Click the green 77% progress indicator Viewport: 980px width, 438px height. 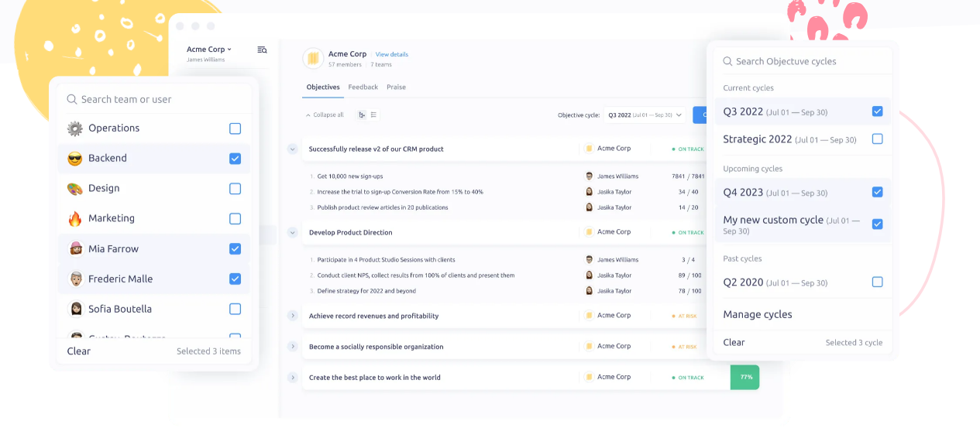(745, 377)
